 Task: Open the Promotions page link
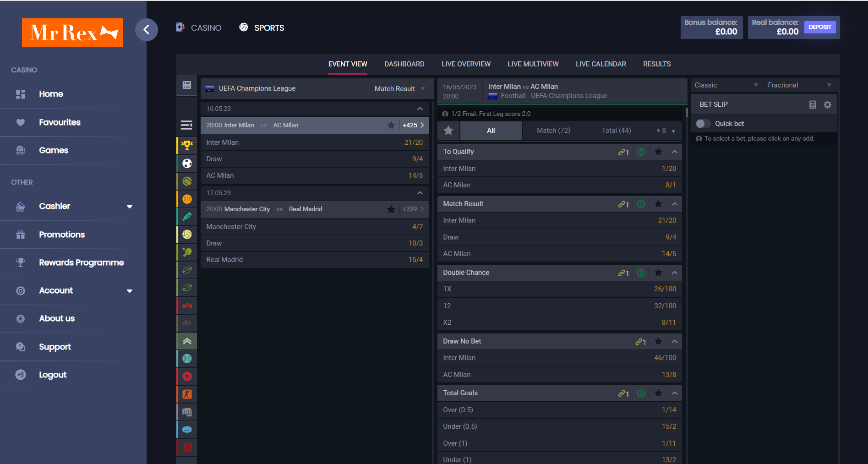(x=61, y=235)
